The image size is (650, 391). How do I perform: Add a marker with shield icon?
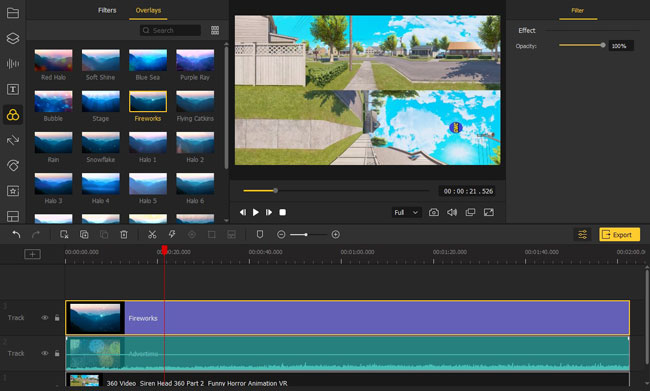point(260,235)
